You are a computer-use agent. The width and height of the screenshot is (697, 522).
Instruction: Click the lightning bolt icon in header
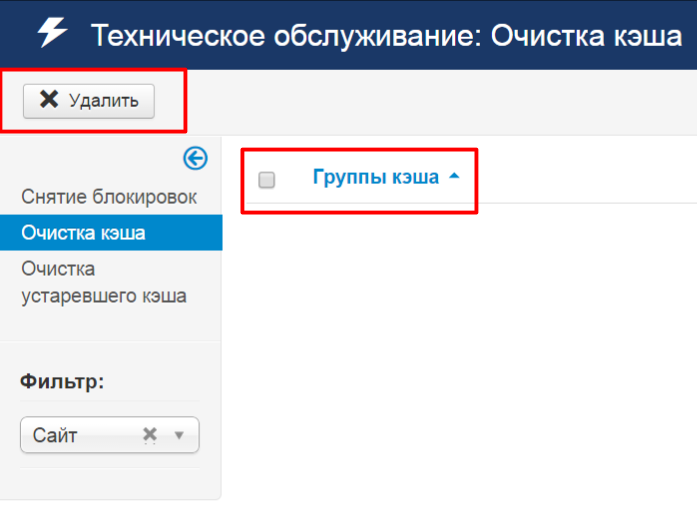(51, 33)
